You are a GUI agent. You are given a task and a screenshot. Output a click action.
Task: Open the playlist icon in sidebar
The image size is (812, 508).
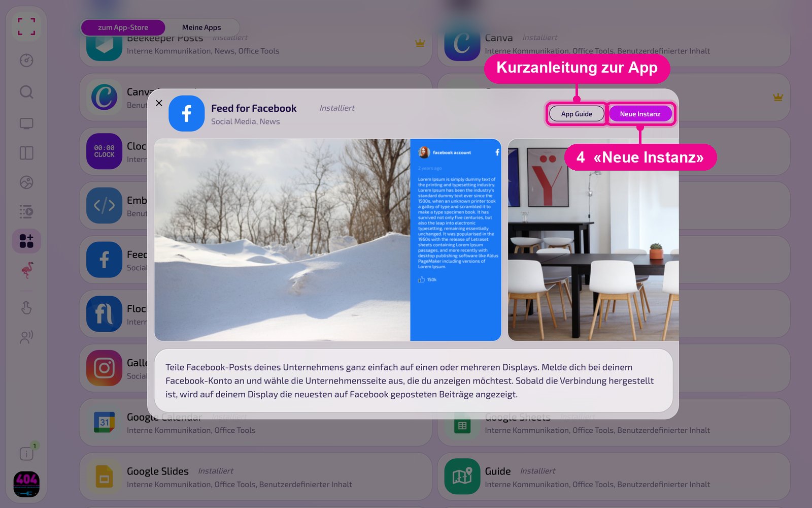click(26, 211)
